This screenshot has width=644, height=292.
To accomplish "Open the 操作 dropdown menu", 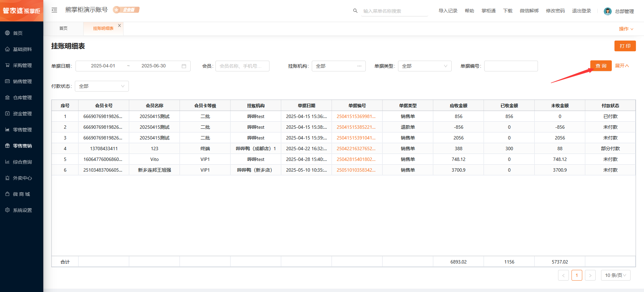I will coord(626,29).
